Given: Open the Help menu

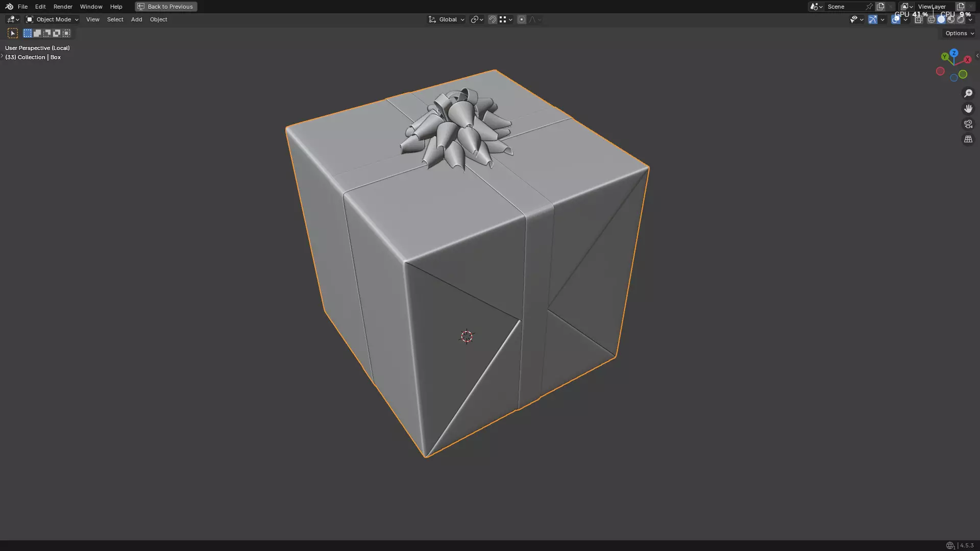Looking at the screenshot, I should pos(116,7).
